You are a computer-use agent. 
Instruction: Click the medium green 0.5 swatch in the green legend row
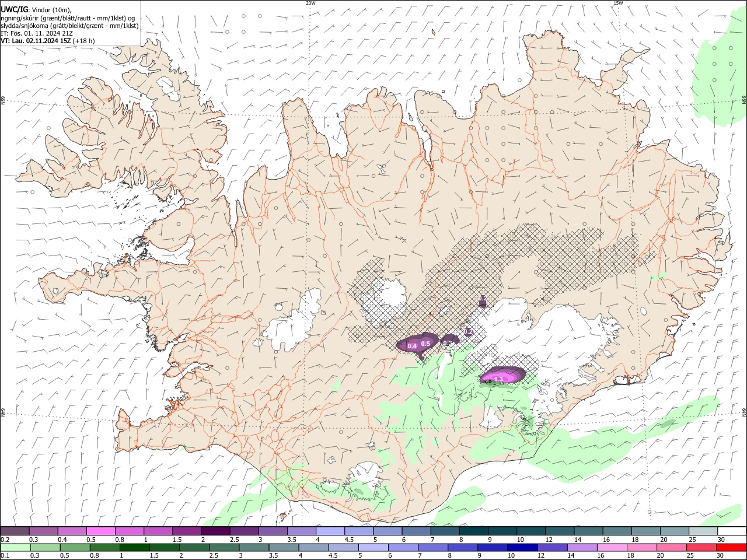(x=75, y=548)
